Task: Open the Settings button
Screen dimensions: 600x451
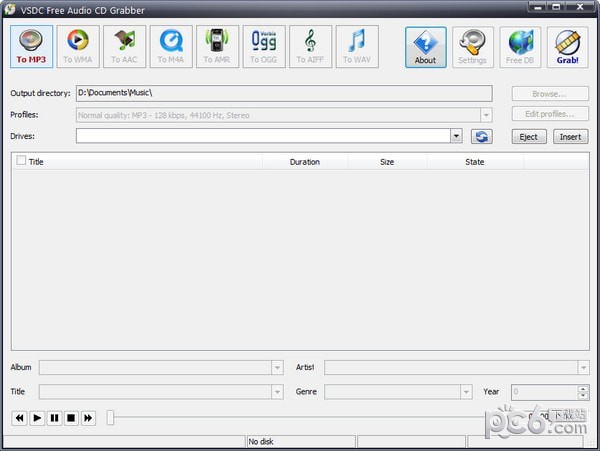Action: (473, 47)
